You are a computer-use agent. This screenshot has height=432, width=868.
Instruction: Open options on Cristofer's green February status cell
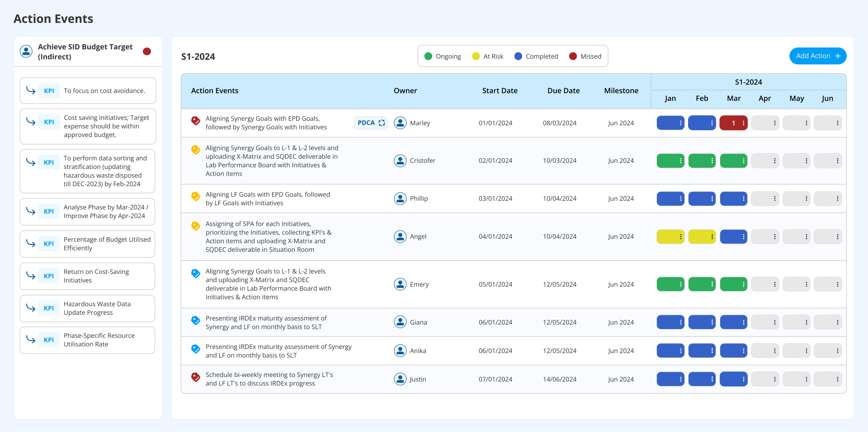pos(712,161)
